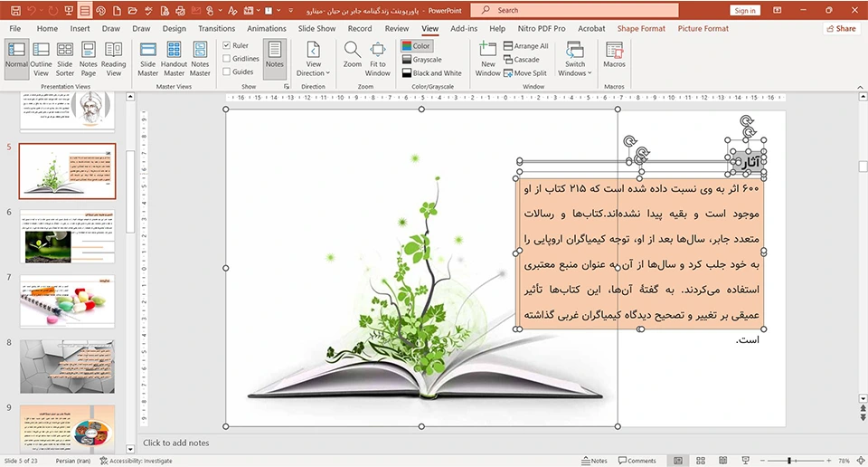Fit slide to current window icon in status bar

pos(860,461)
